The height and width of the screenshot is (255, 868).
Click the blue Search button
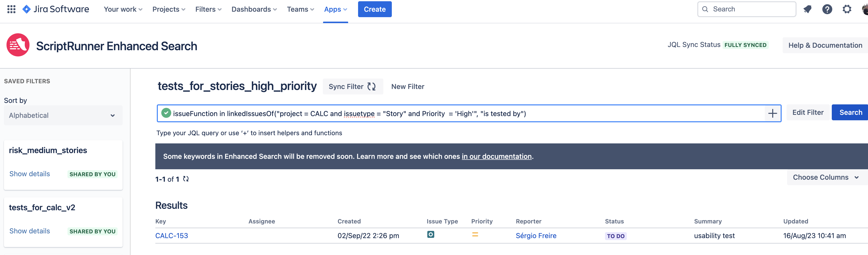click(x=850, y=113)
